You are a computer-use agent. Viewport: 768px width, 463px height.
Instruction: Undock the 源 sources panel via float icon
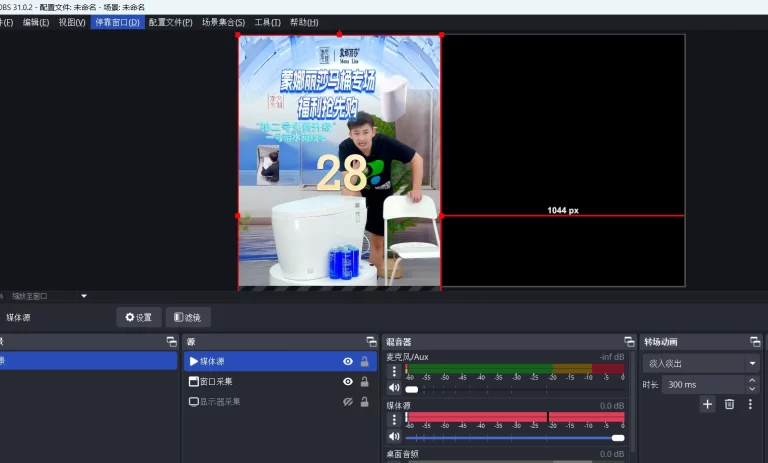371,342
